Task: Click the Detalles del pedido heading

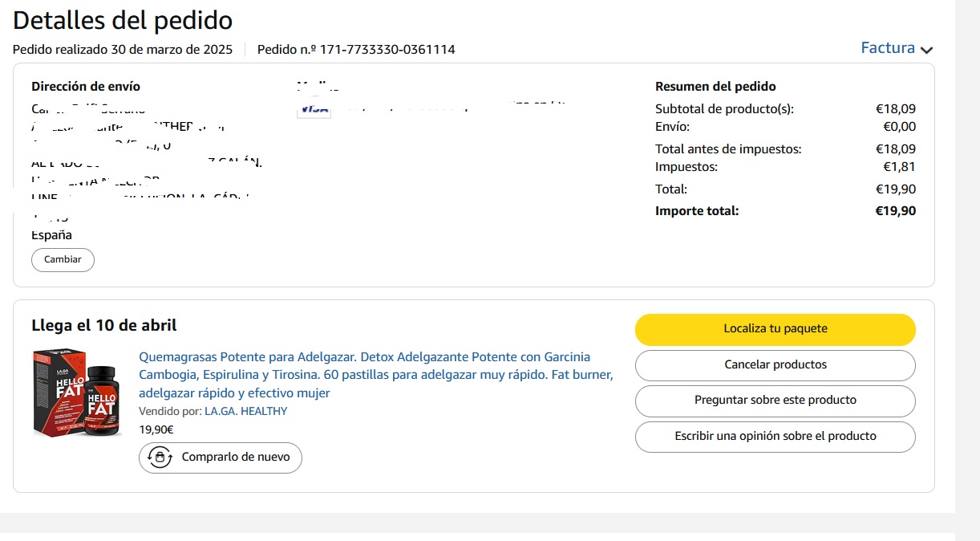Action: click(x=123, y=20)
